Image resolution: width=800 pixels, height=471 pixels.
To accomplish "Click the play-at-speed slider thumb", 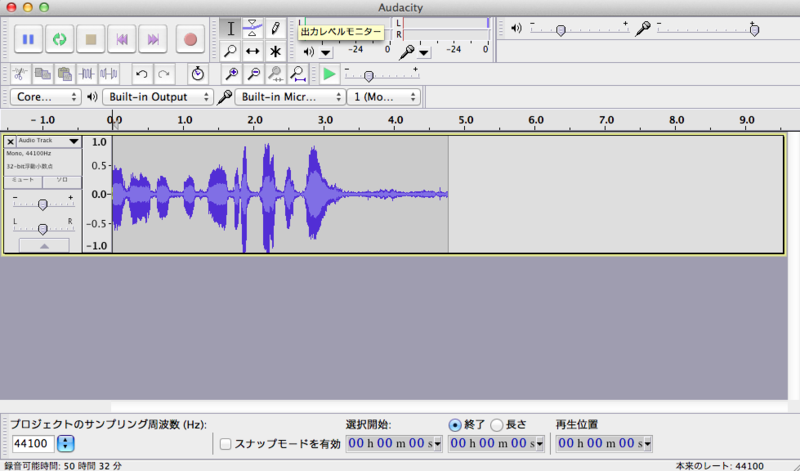I will tap(369, 76).
